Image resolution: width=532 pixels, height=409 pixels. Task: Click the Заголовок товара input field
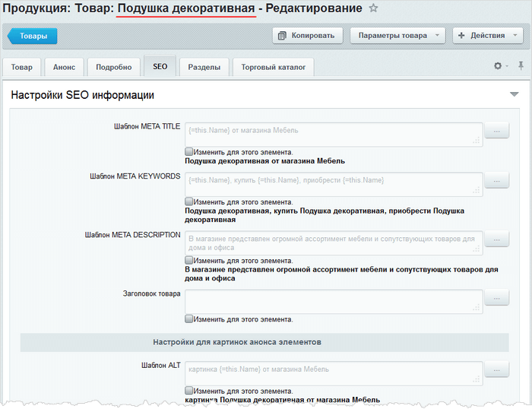[x=333, y=300]
